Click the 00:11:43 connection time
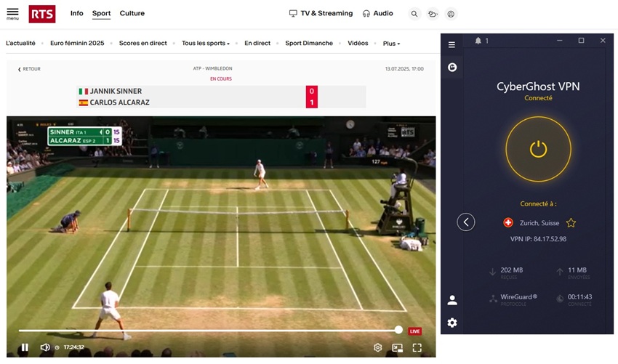 pyautogui.click(x=579, y=297)
